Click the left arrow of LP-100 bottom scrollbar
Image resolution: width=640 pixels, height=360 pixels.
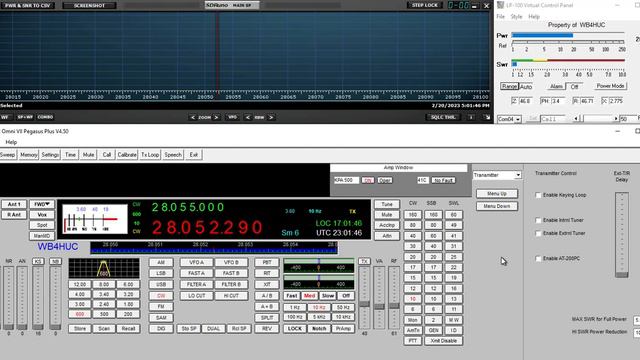tap(576, 119)
